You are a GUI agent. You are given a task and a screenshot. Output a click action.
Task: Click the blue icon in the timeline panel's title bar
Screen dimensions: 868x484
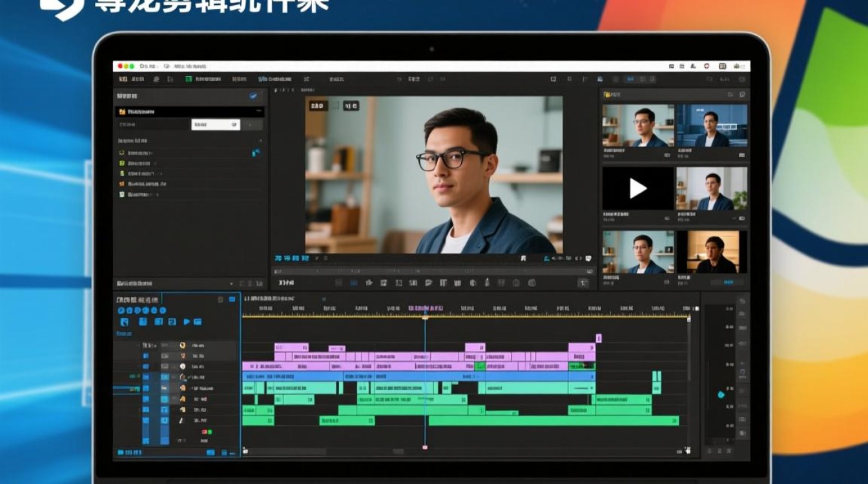click(x=232, y=299)
